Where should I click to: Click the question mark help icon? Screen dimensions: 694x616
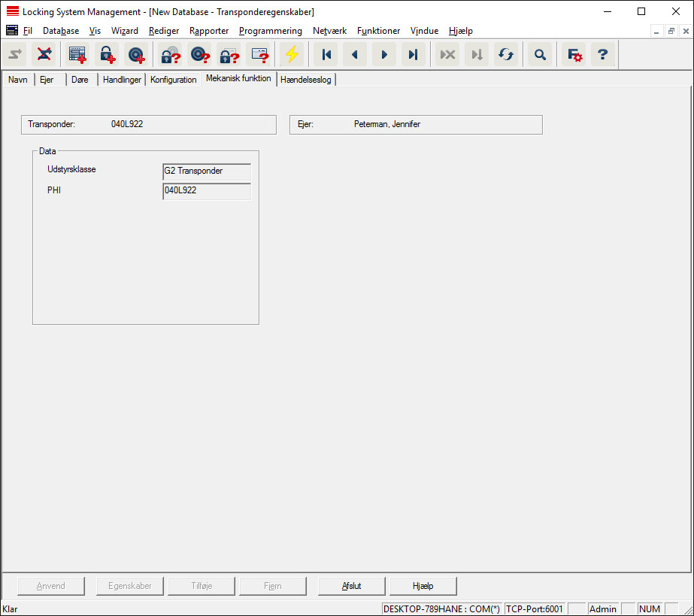pyautogui.click(x=602, y=55)
